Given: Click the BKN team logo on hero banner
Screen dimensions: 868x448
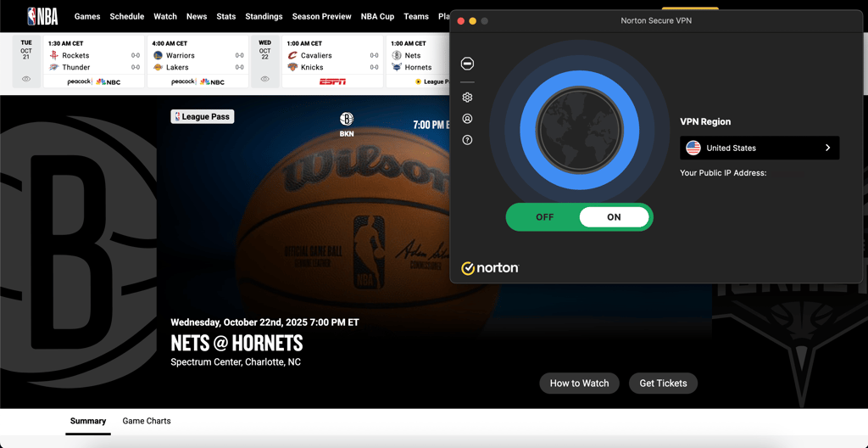Looking at the screenshot, I should coord(347,119).
